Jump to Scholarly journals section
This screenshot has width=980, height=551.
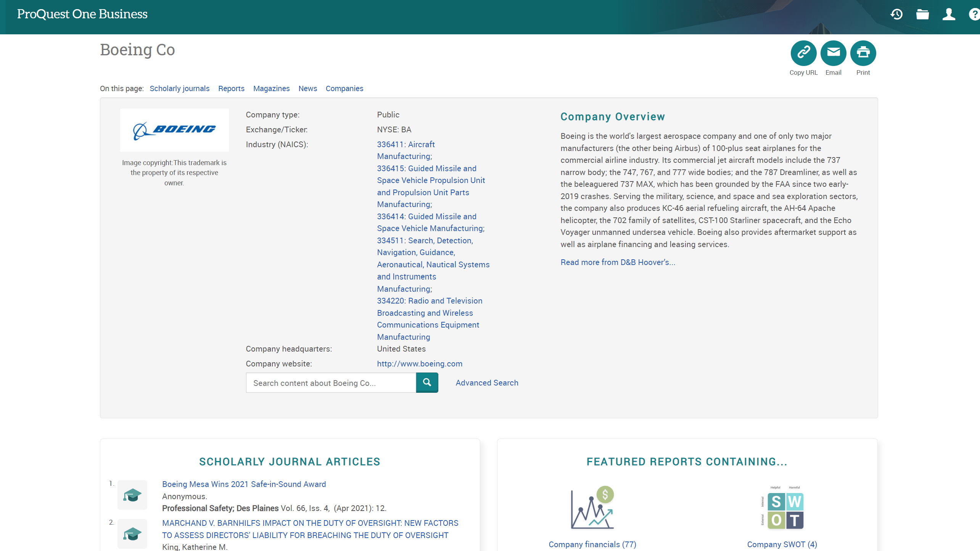point(179,88)
